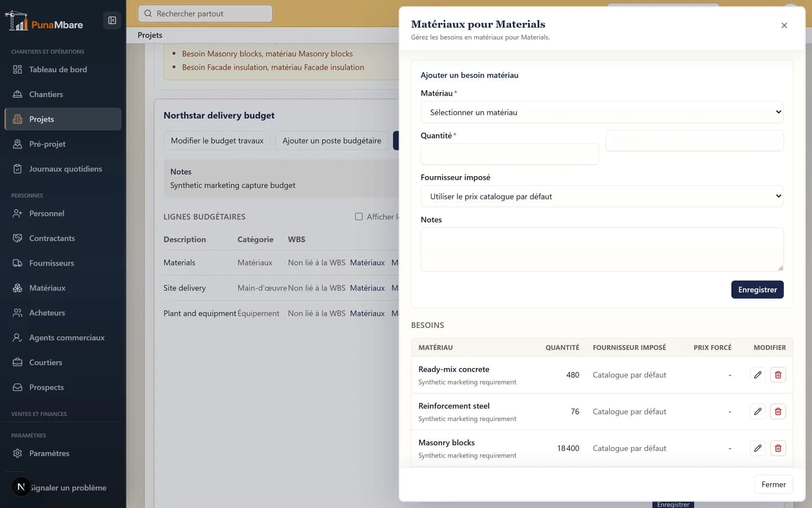Click the Courtiers briefcase icon
The height and width of the screenshot is (508, 812).
17,362
